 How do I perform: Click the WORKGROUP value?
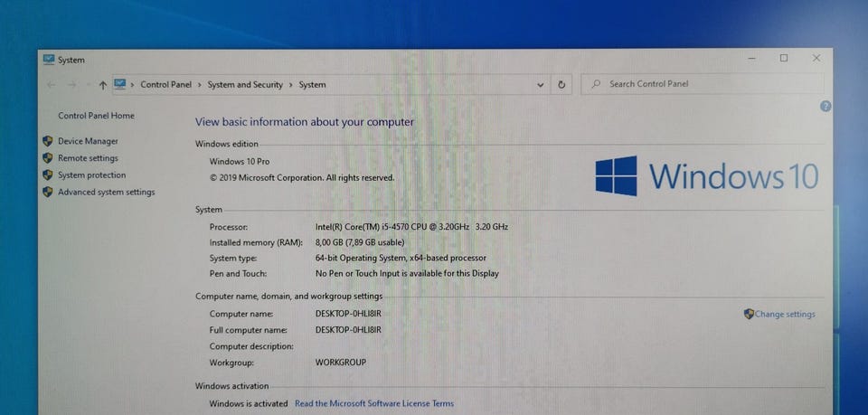(341, 363)
